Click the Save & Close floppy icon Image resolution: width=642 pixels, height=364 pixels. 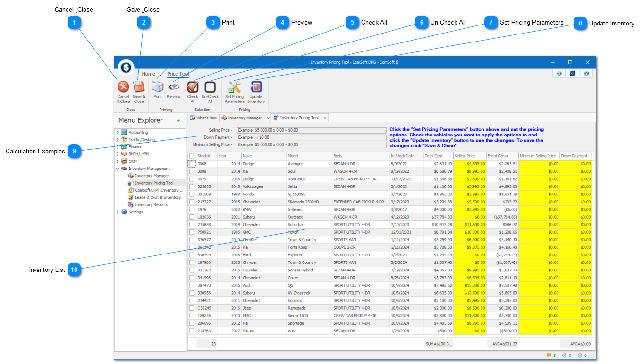pos(138,87)
